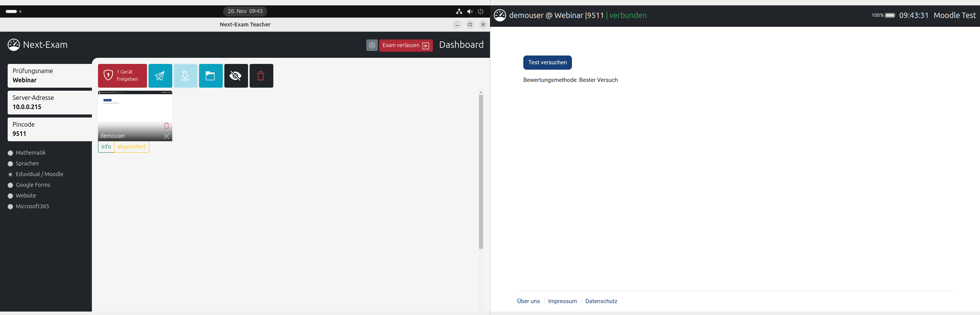Viewport: 980px width, 315px height.
Task: Click the Next-Exam logo icon
Action: 14,45
